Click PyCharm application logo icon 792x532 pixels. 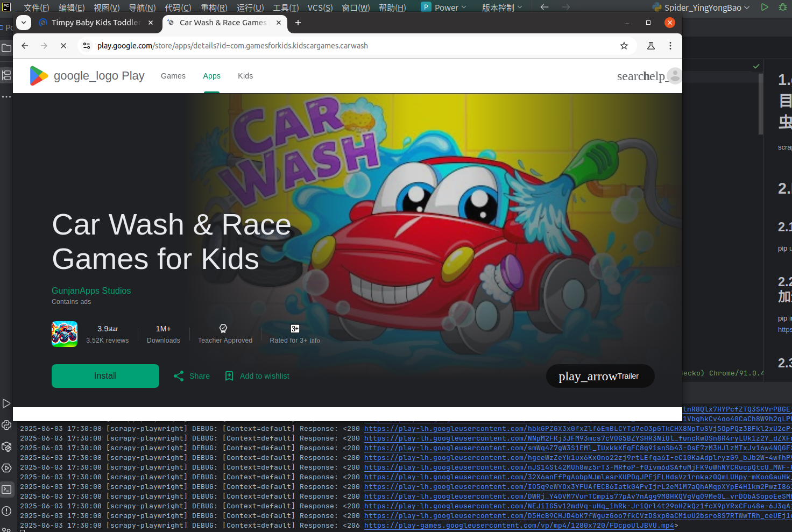[x=6, y=7]
